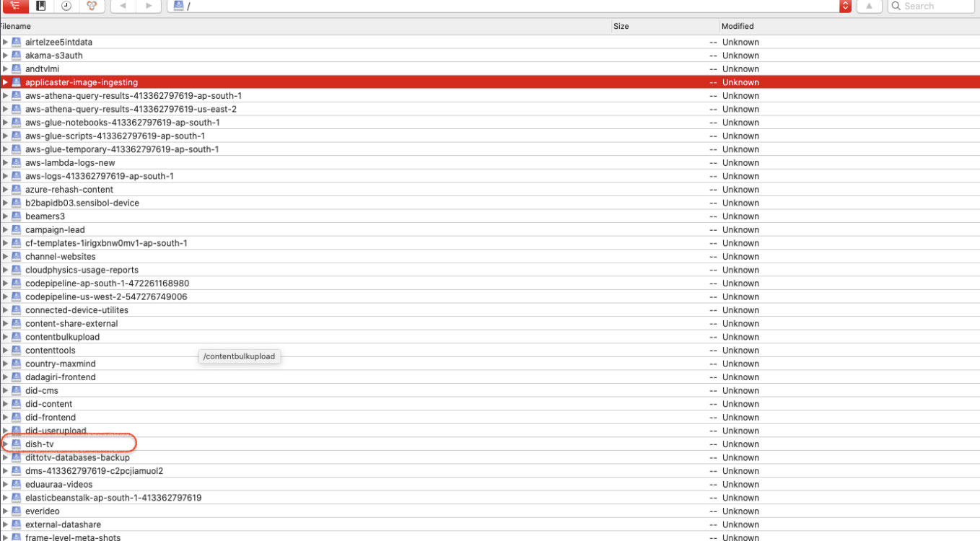This screenshot has height=541, width=980.
Task: Switch to the outline browser view
Action: (x=15, y=6)
